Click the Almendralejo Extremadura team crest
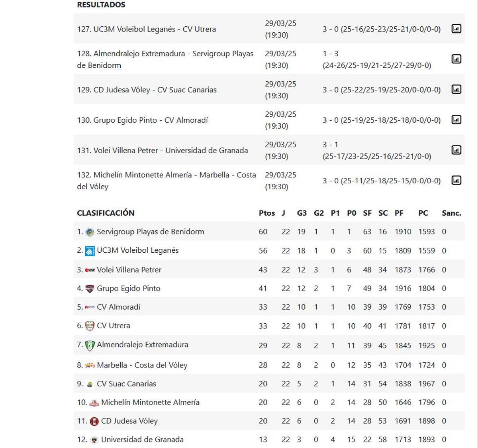 89,344
